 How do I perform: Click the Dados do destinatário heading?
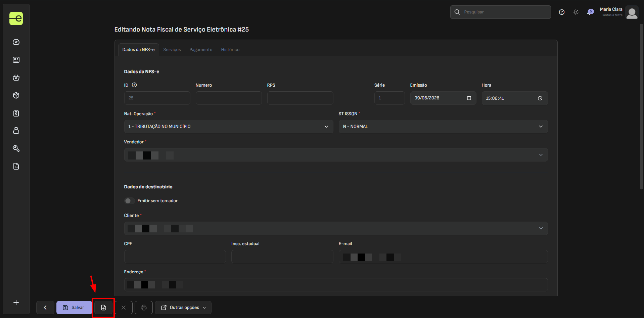(x=148, y=187)
